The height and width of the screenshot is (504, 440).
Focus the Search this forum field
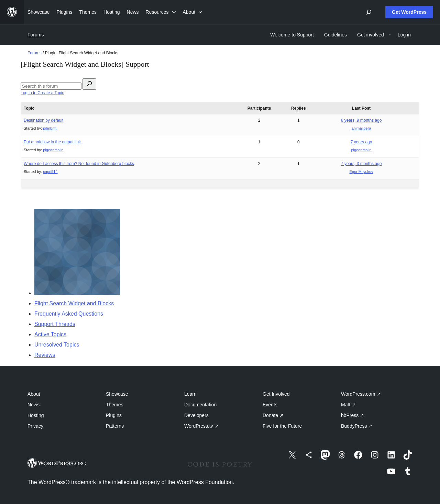click(x=51, y=86)
